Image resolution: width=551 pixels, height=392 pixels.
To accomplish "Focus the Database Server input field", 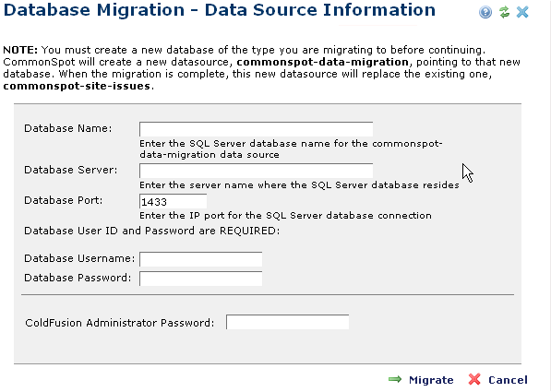I will [257, 171].
